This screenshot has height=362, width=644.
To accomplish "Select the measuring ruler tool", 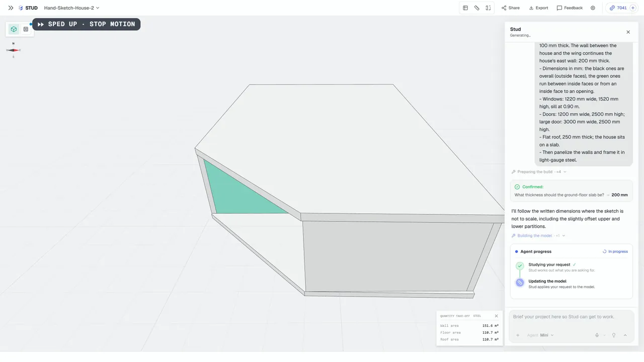I will 477,8.
